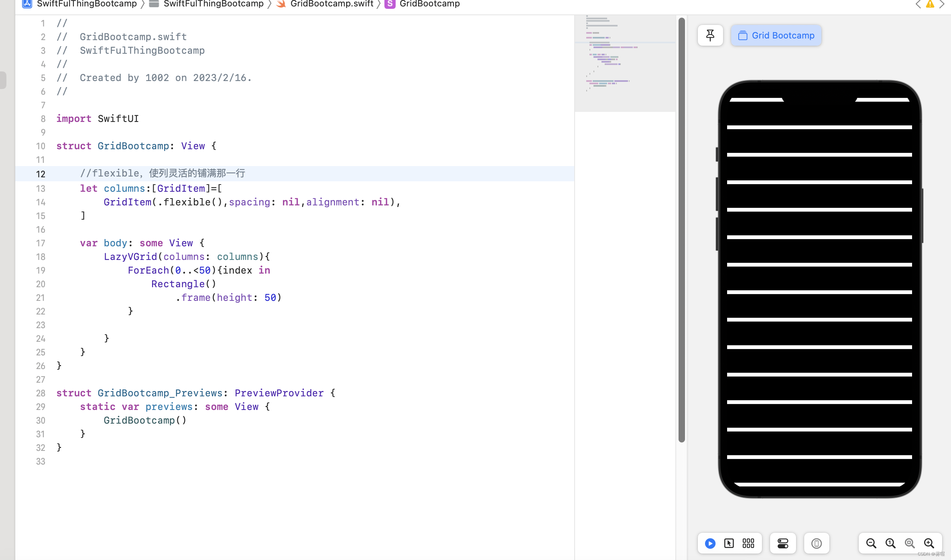Zoom out the preview canvas
Image resolution: width=951 pixels, height=560 pixels.
tap(871, 543)
